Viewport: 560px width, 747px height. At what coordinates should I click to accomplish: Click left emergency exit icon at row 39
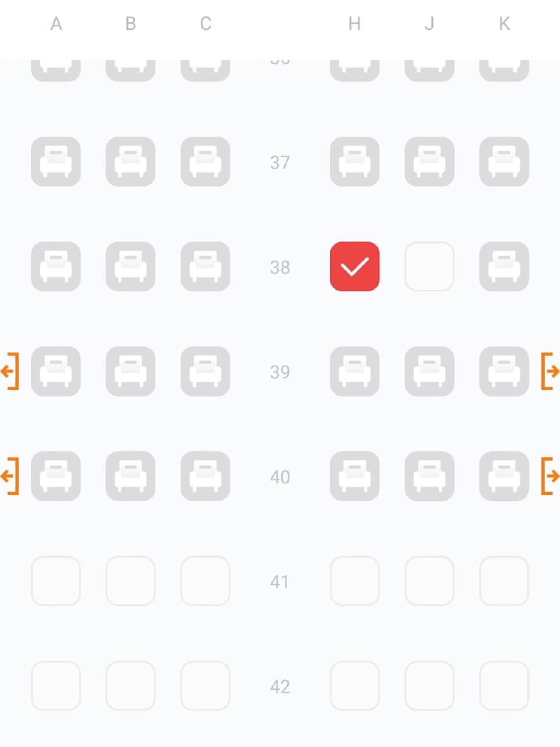[10, 371]
